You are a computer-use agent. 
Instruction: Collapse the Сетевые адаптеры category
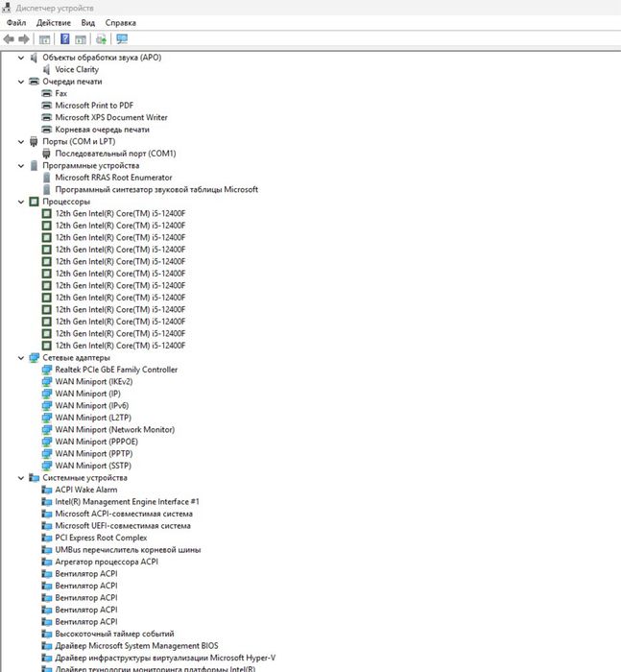click(x=21, y=357)
